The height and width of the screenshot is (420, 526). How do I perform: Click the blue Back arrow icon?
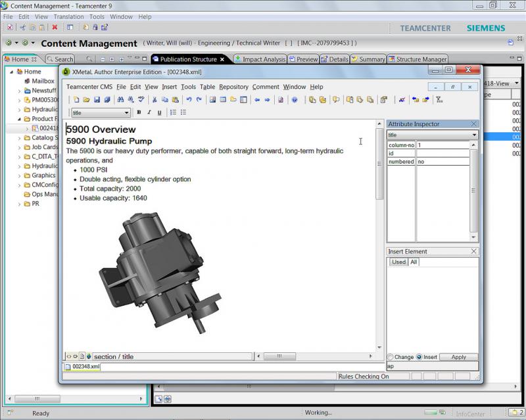coord(257,100)
